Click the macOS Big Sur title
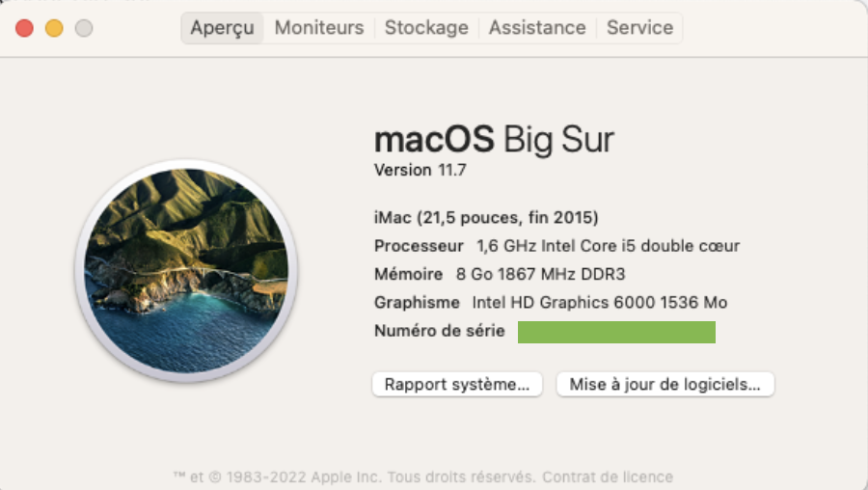The height and width of the screenshot is (490, 868). pos(494,140)
